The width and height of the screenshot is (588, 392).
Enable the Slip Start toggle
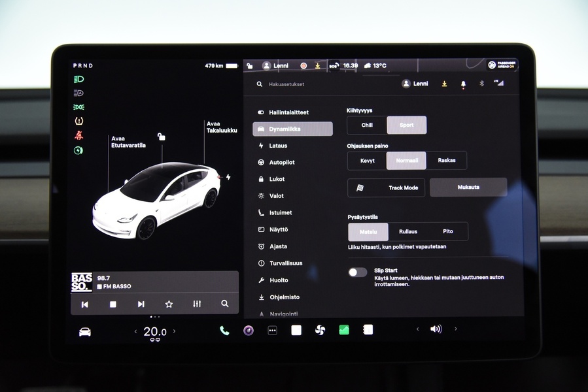(357, 272)
